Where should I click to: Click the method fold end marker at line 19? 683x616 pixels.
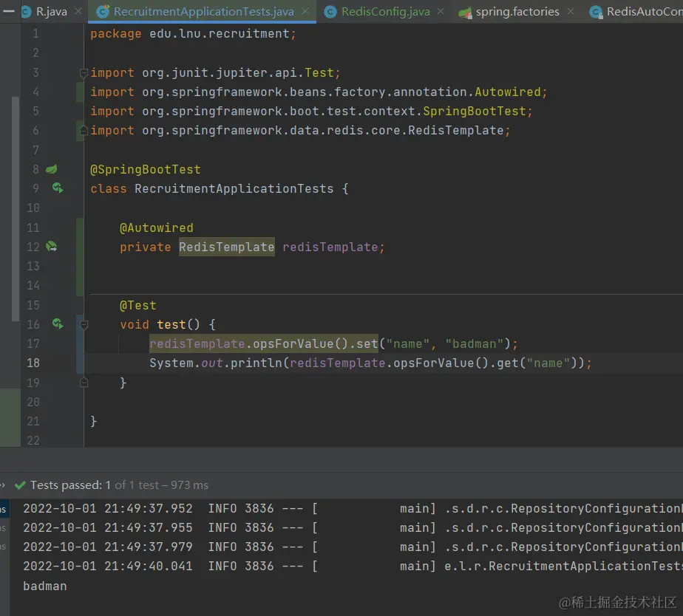point(84,382)
